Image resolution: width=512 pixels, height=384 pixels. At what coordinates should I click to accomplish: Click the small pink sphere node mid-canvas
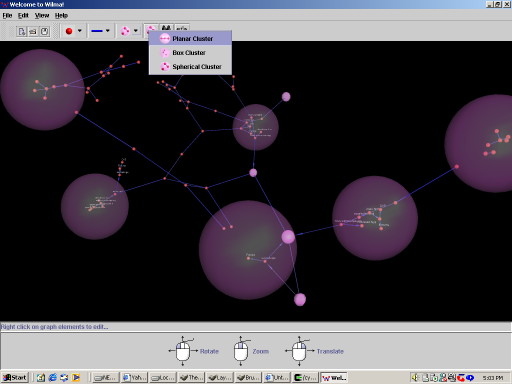point(253,173)
